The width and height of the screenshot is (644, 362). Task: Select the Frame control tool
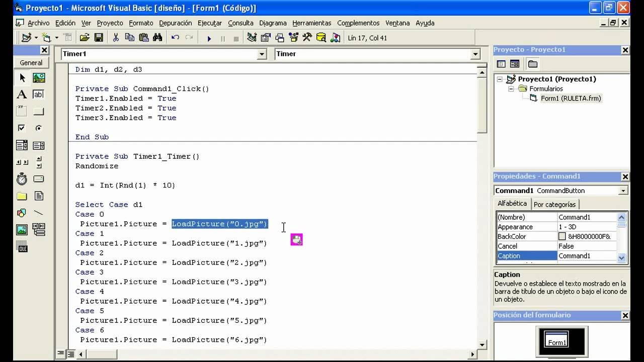tap(22, 111)
